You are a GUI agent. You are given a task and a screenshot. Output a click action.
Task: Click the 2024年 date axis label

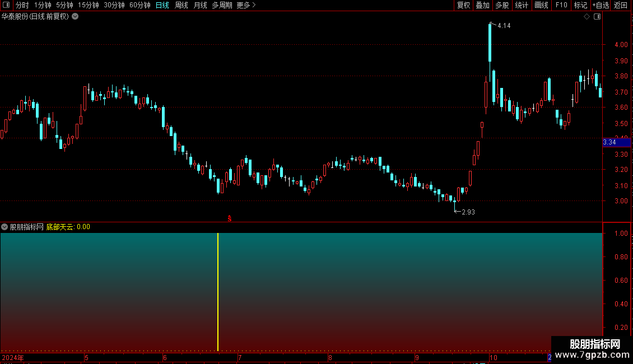click(x=12, y=357)
